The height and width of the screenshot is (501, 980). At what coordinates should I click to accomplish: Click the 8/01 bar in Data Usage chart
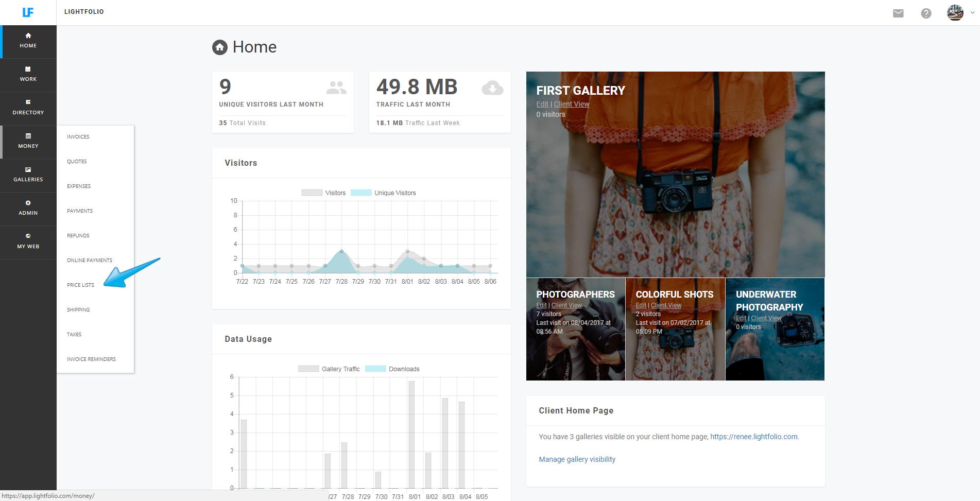pyautogui.click(x=411, y=435)
